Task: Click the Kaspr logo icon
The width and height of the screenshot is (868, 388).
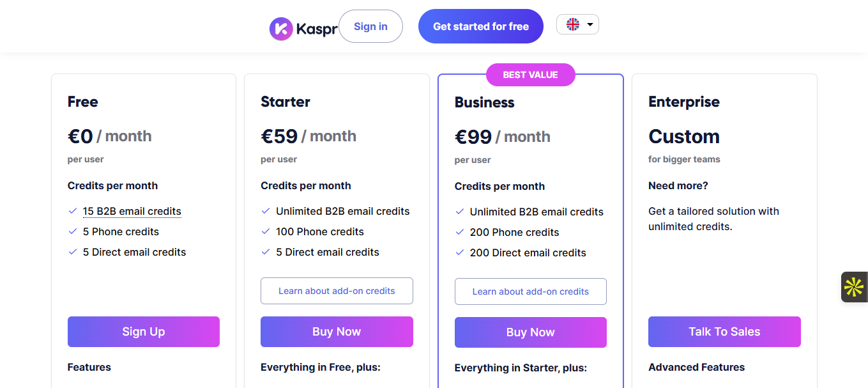Action: tap(281, 29)
